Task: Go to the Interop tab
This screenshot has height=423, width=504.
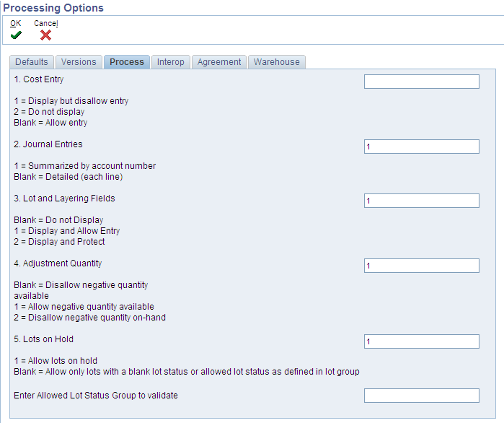Action: (x=171, y=62)
